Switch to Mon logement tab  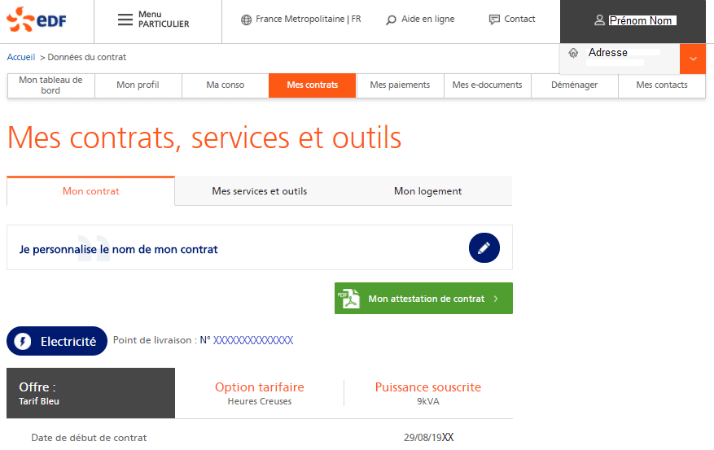click(x=428, y=191)
